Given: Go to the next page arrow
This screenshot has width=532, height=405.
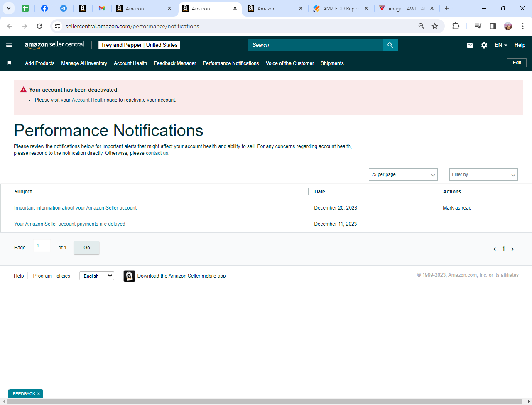Looking at the screenshot, I should click(x=513, y=249).
